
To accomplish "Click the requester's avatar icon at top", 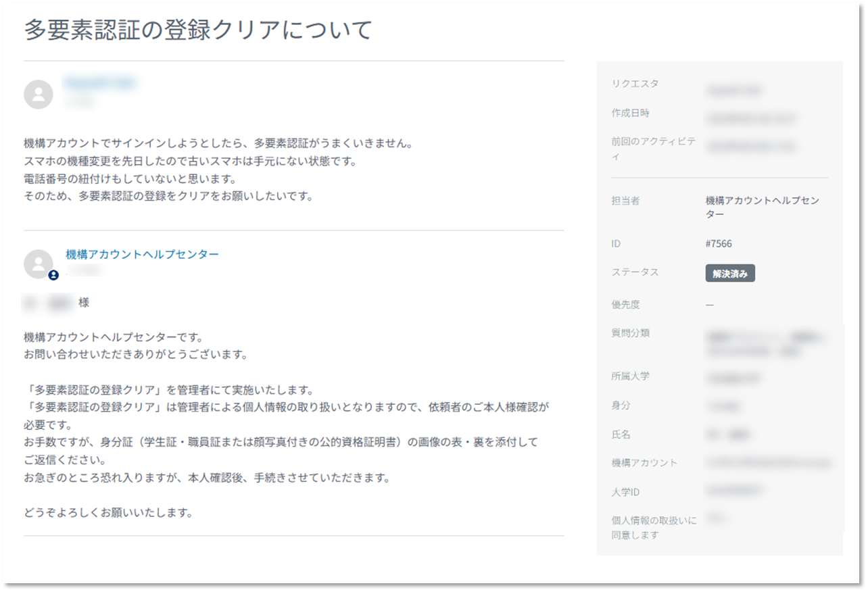I will click(x=39, y=94).
